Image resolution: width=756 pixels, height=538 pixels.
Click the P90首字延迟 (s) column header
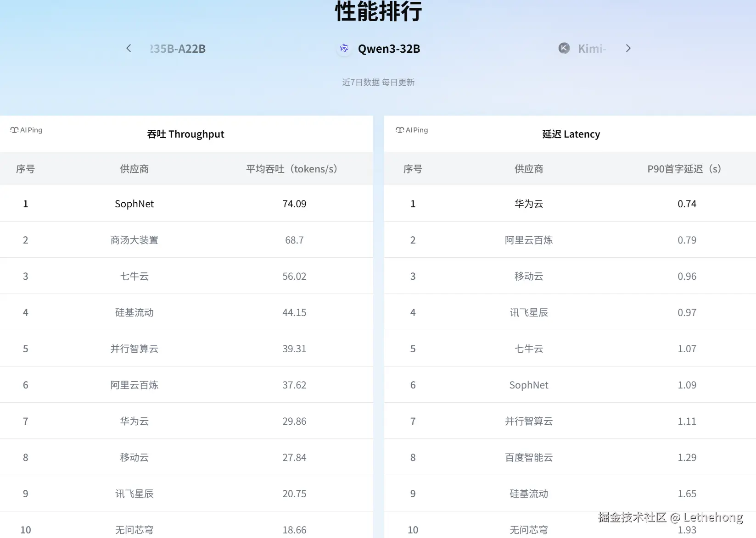pos(684,169)
